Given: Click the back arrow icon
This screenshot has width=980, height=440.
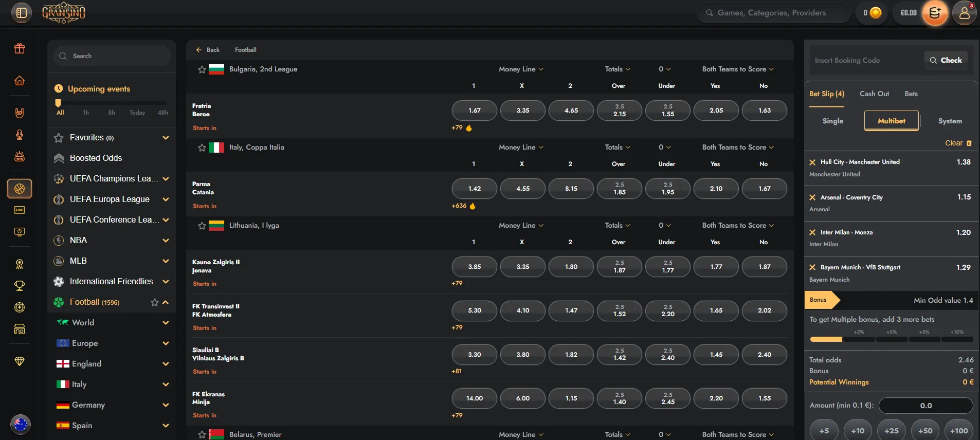Looking at the screenshot, I should (198, 50).
